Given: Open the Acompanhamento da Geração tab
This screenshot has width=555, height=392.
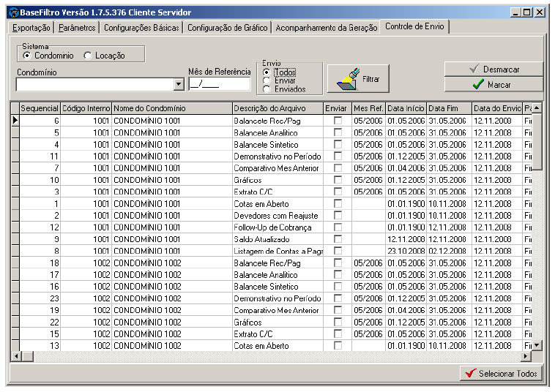Looking at the screenshot, I should click(326, 28).
